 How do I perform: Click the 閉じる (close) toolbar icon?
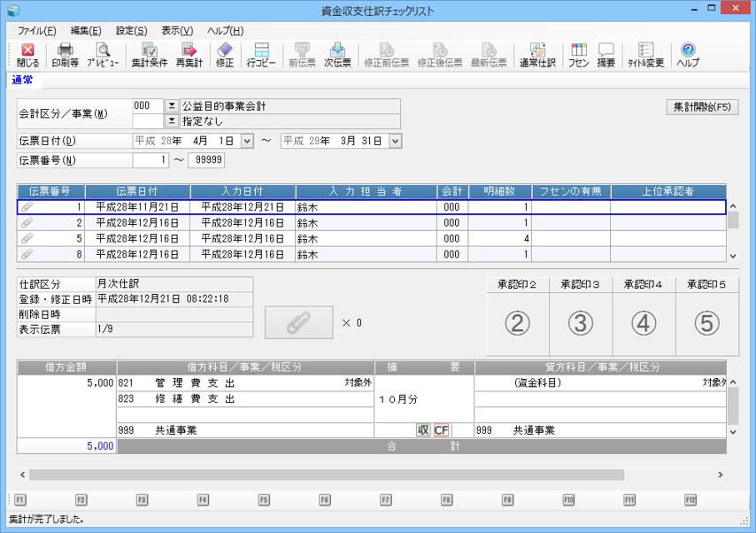[x=27, y=55]
